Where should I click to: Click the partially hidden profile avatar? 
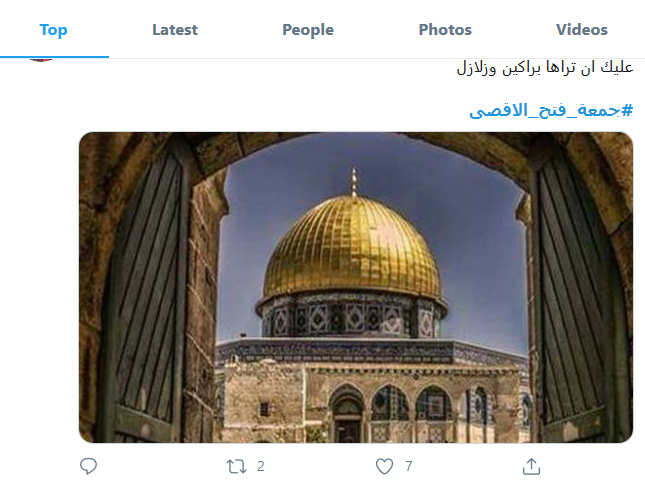click(x=41, y=60)
